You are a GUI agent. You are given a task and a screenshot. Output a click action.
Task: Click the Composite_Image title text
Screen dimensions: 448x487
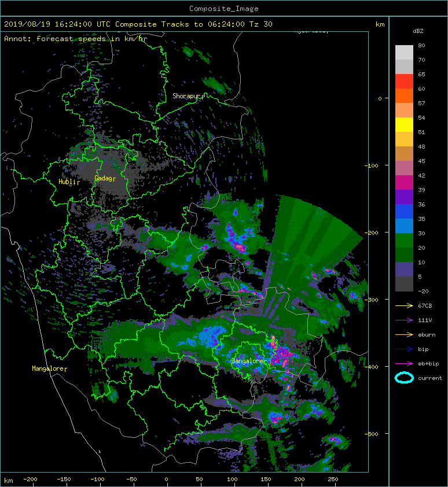click(224, 9)
